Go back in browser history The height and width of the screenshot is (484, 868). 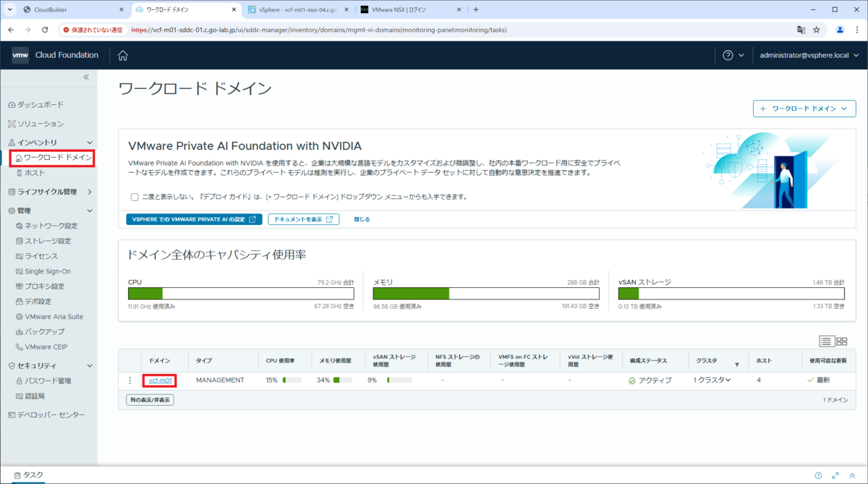coord(11,30)
